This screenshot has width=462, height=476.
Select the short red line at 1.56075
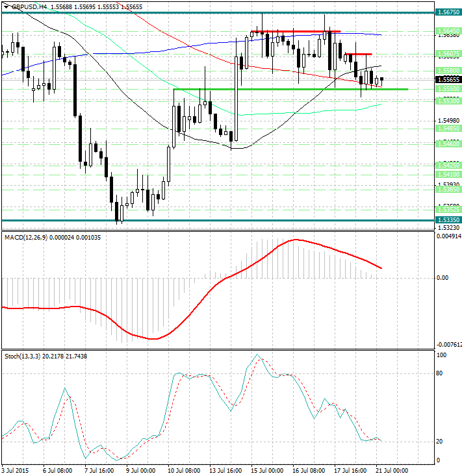[359, 54]
